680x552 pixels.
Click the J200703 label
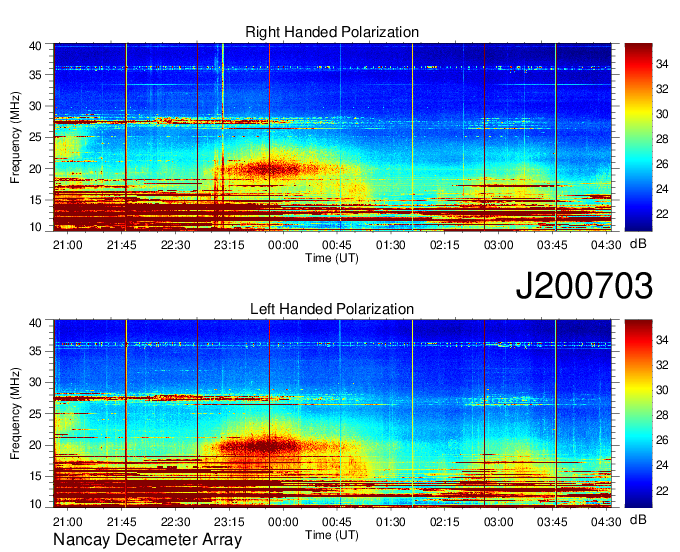coord(584,286)
